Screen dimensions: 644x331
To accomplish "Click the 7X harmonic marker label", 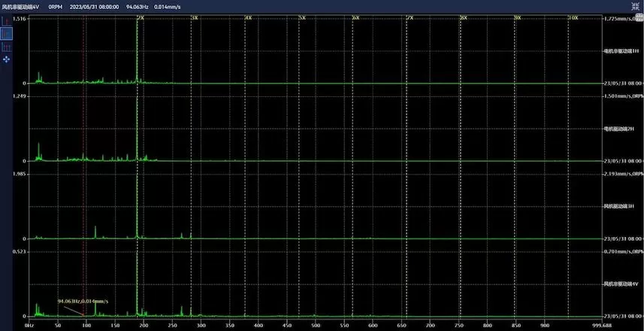I will [x=410, y=17].
